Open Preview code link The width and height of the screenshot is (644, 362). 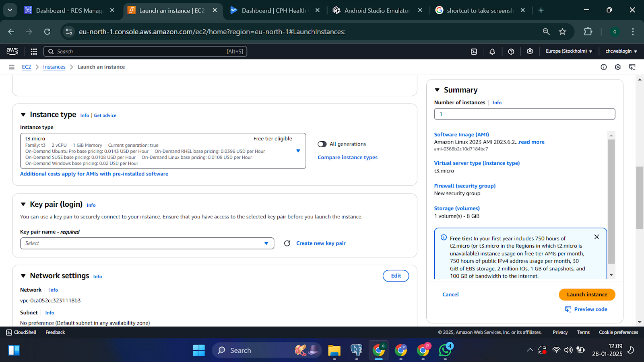tap(586, 309)
